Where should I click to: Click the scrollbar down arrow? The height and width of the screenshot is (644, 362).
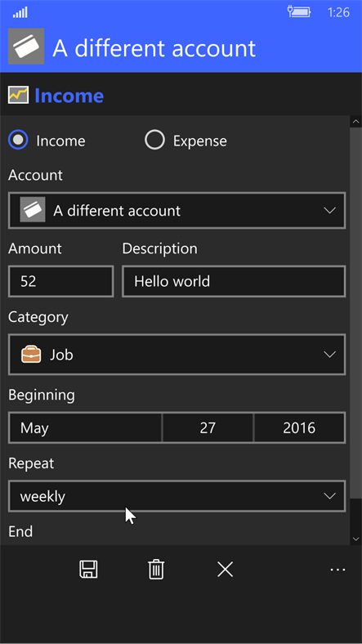point(355,539)
